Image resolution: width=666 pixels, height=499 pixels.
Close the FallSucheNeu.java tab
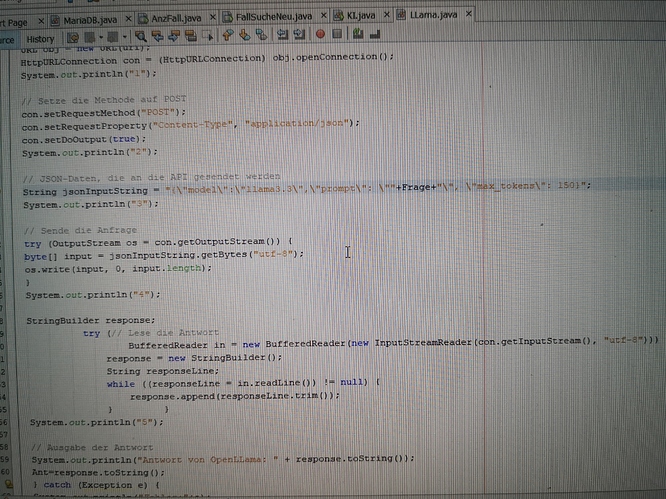tap(324, 16)
